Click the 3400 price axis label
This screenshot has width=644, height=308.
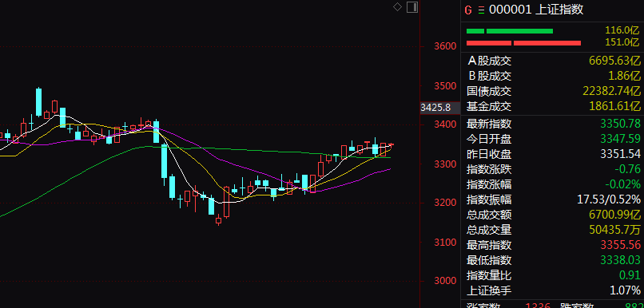pos(446,124)
